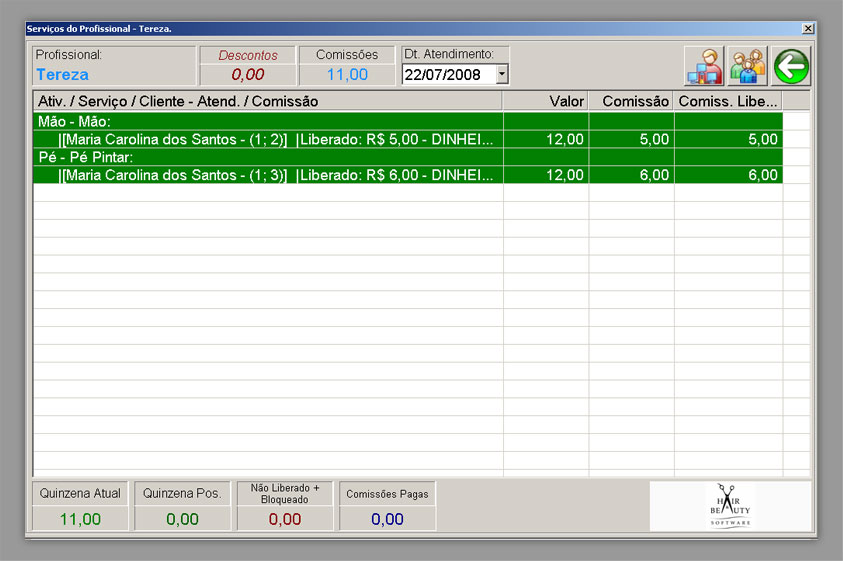843x561 pixels.
Task: Close the Serviços do Profissional window
Action: (x=808, y=29)
